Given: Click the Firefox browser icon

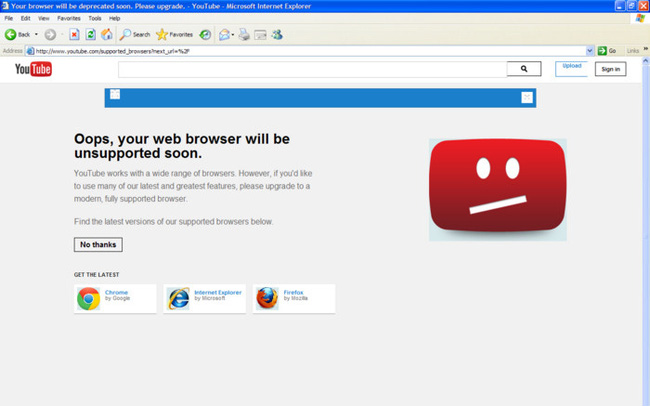Looking at the screenshot, I should point(267,299).
